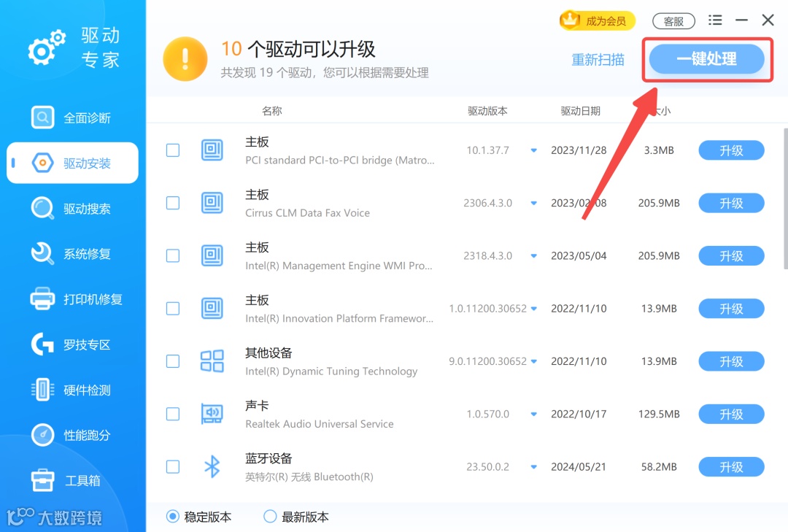Open the 打印机修复 printer icon
The image size is (788, 532).
43,298
